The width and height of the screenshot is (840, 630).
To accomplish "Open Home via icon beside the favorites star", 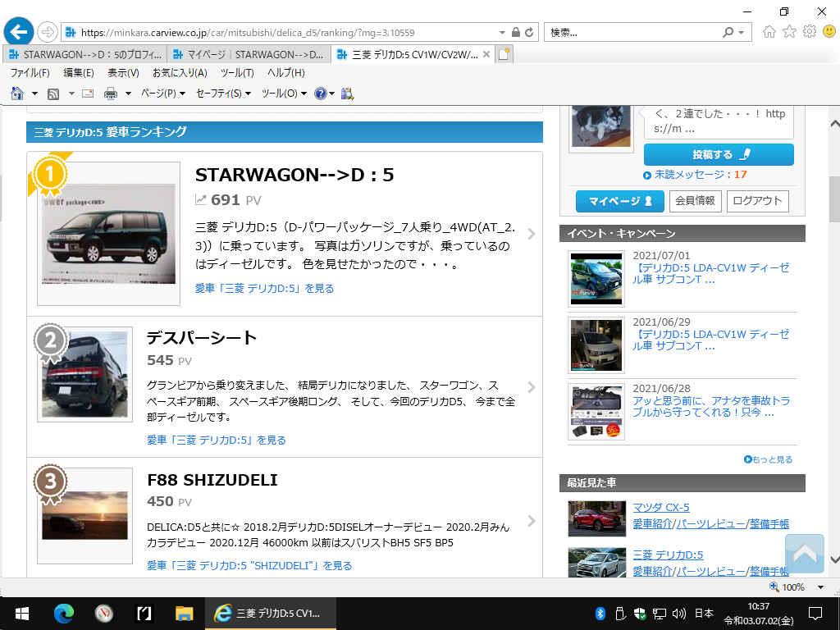I will (x=769, y=32).
